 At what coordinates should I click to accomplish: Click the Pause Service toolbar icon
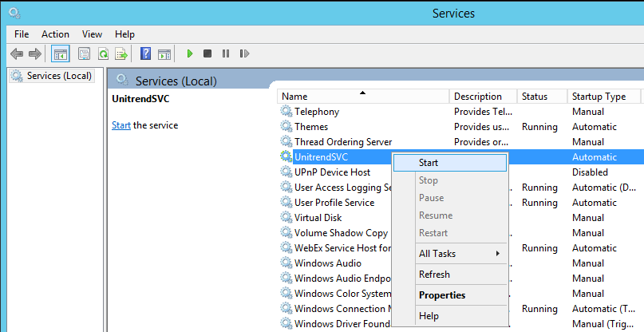coord(226,53)
